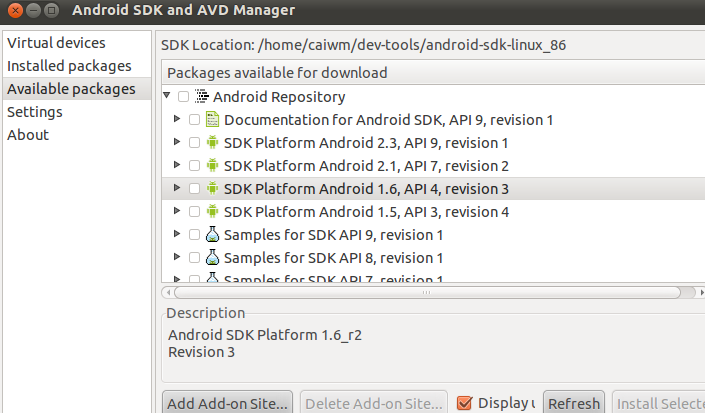The height and width of the screenshot is (413, 705).
Task: Check SDK Platform Android 1.6 checkbox
Action: click(x=194, y=188)
